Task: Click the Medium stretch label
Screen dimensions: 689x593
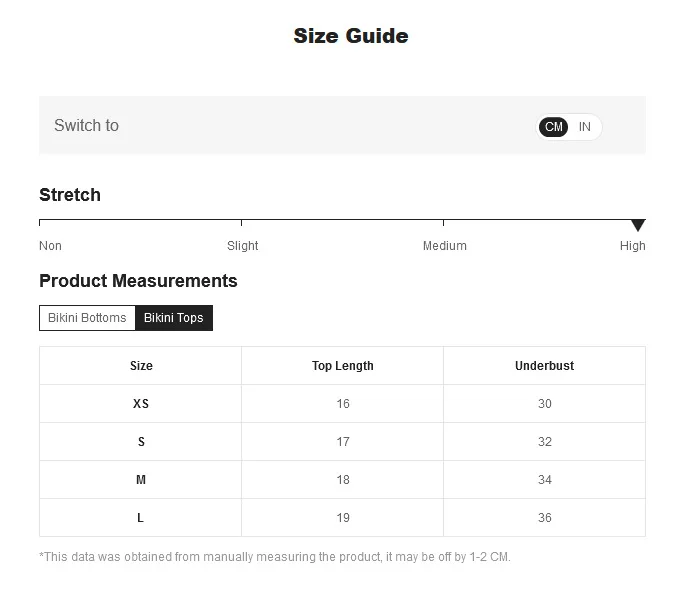Action: click(444, 246)
